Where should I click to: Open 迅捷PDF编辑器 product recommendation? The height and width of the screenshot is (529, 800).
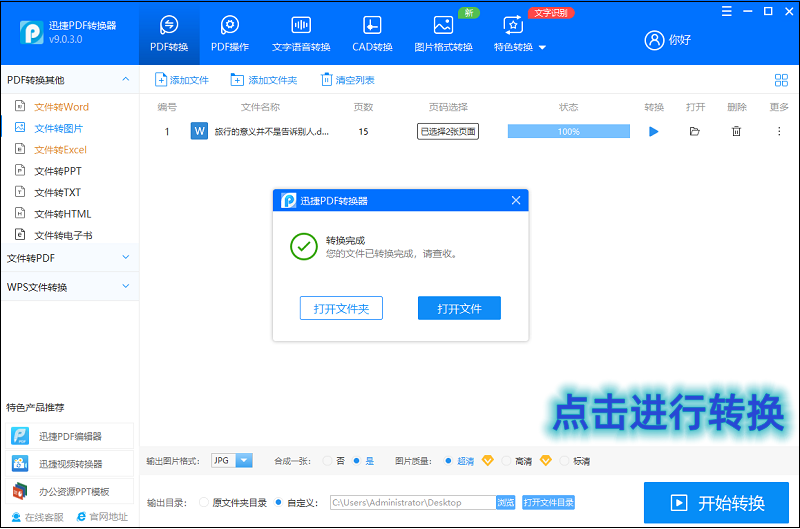pos(69,436)
